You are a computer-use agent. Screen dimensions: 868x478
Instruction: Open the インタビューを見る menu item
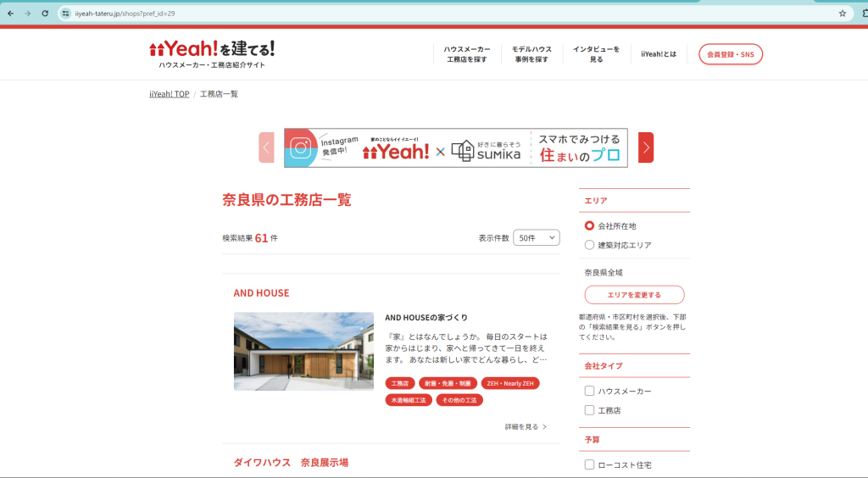point(596,54)
